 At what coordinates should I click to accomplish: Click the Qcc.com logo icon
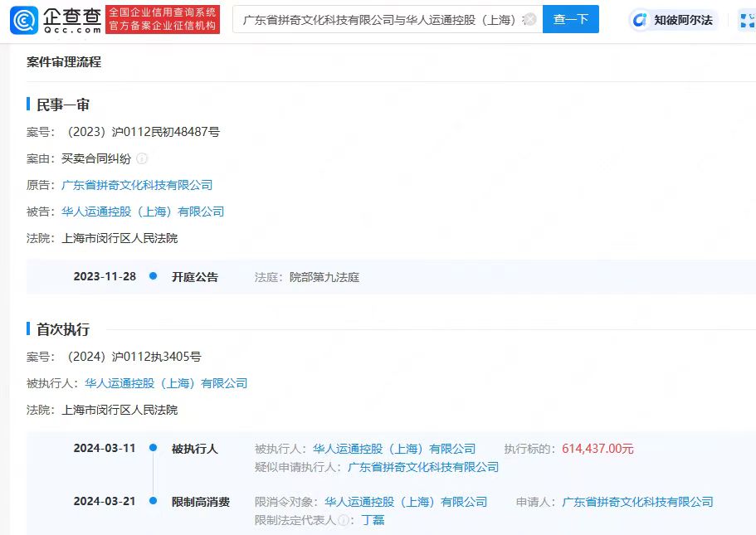pos(23,20)
